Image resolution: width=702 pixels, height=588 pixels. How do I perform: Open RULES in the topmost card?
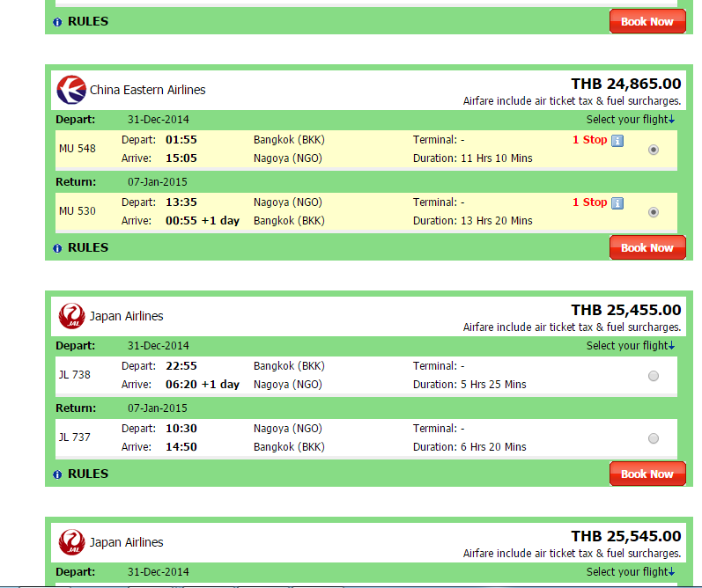tap(88, 21)
